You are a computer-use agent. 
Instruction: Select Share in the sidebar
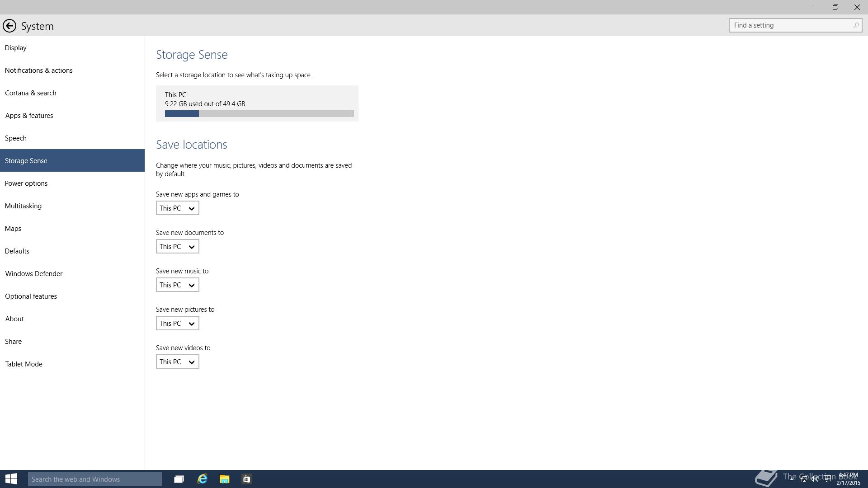tap(72, 341)
